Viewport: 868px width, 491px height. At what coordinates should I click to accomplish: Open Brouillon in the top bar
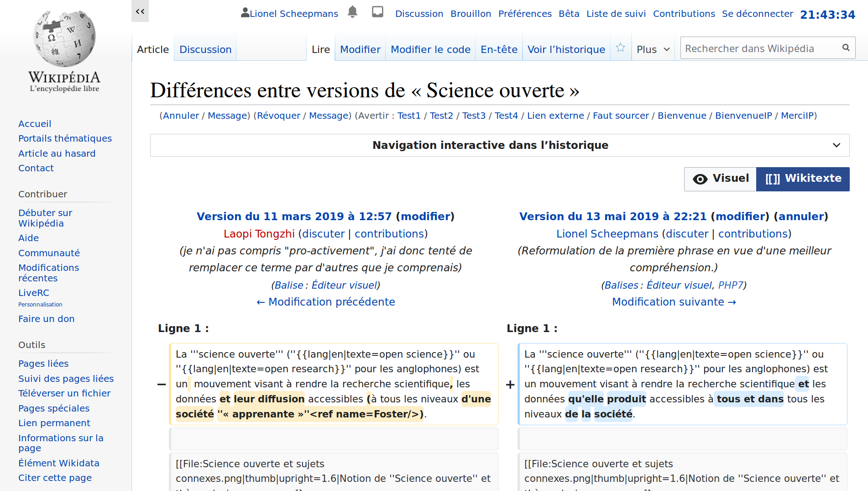[471, 14]
